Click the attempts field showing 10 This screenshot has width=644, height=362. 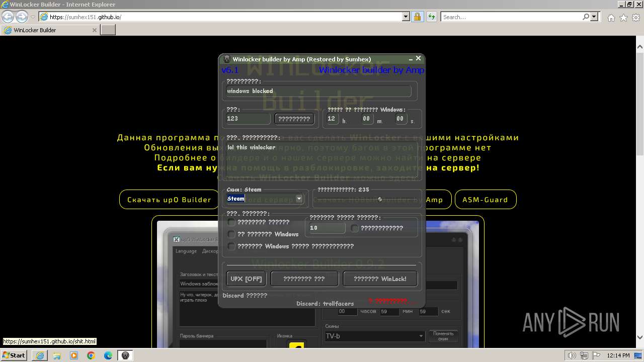tap(327, 228)
